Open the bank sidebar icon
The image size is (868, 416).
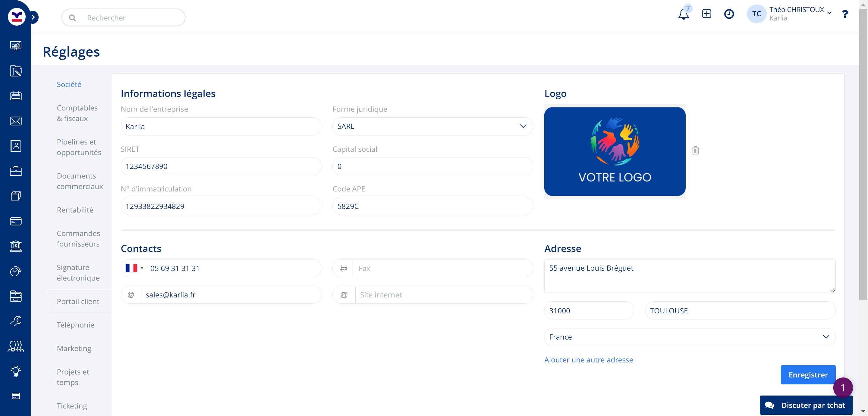point(15,246)
